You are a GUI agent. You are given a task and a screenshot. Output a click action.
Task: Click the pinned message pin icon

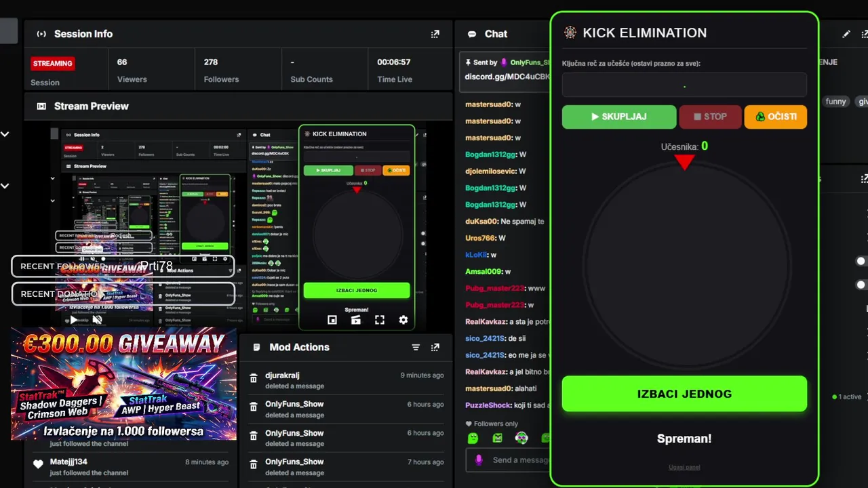468,62
